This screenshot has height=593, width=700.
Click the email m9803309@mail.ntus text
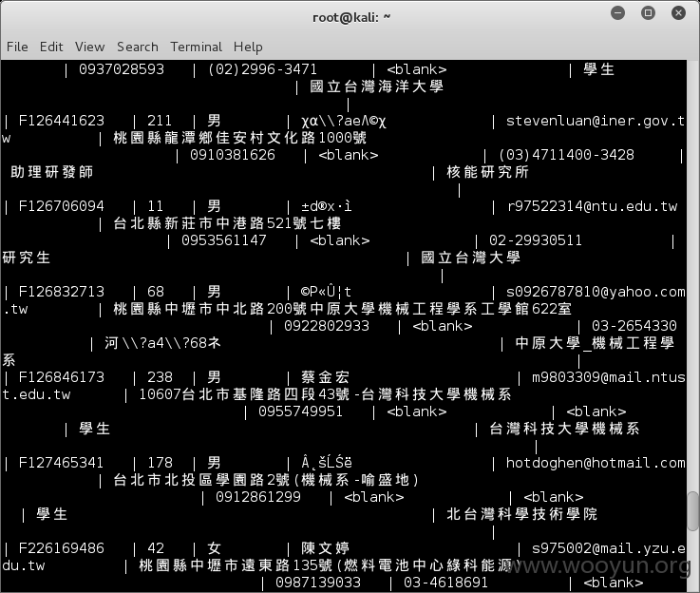click(x=609, y=377)
